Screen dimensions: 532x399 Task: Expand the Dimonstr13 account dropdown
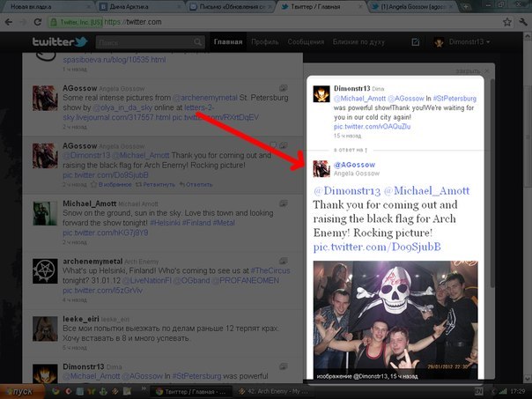click(489, 42)
